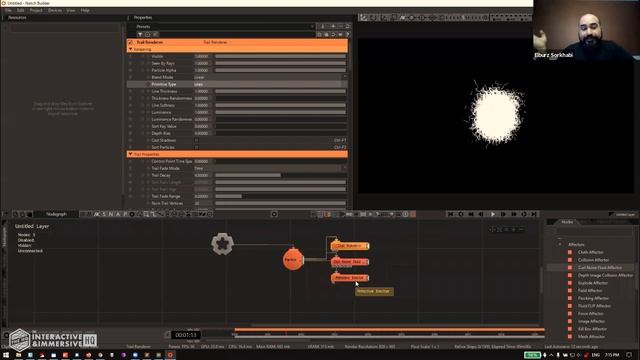
Task: Collapse the Rendering section
Action: (x=131, y=49)
